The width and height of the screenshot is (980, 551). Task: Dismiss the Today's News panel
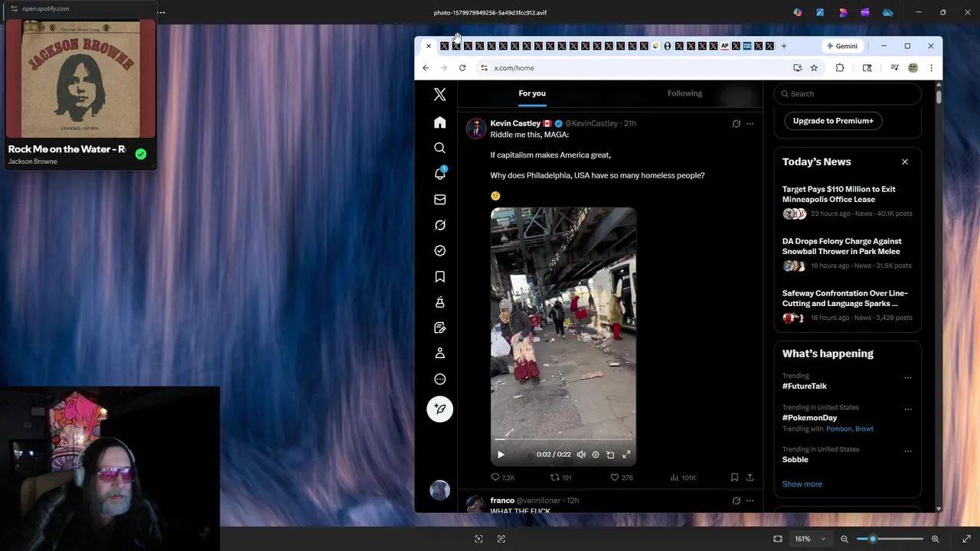click(905, 162)
